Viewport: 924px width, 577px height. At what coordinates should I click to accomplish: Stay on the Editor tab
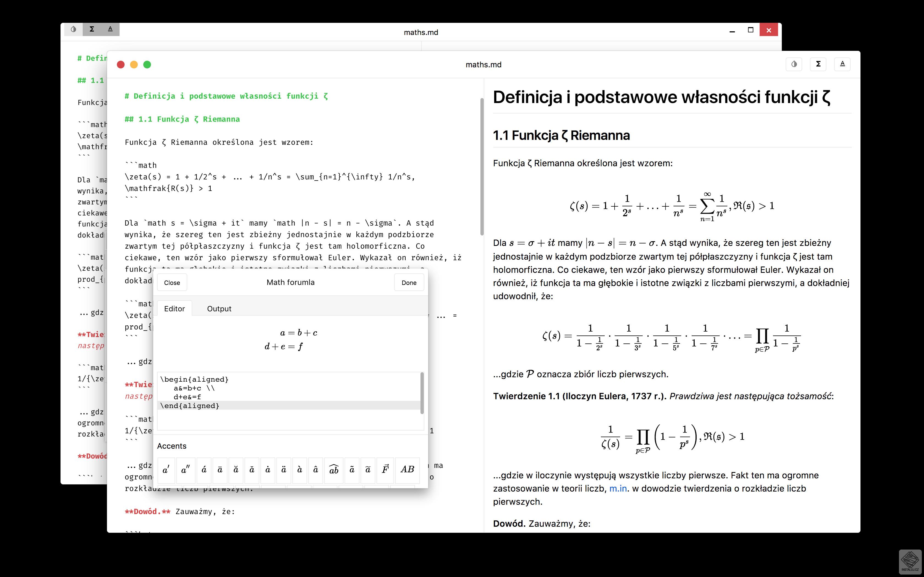click(175, 308)
